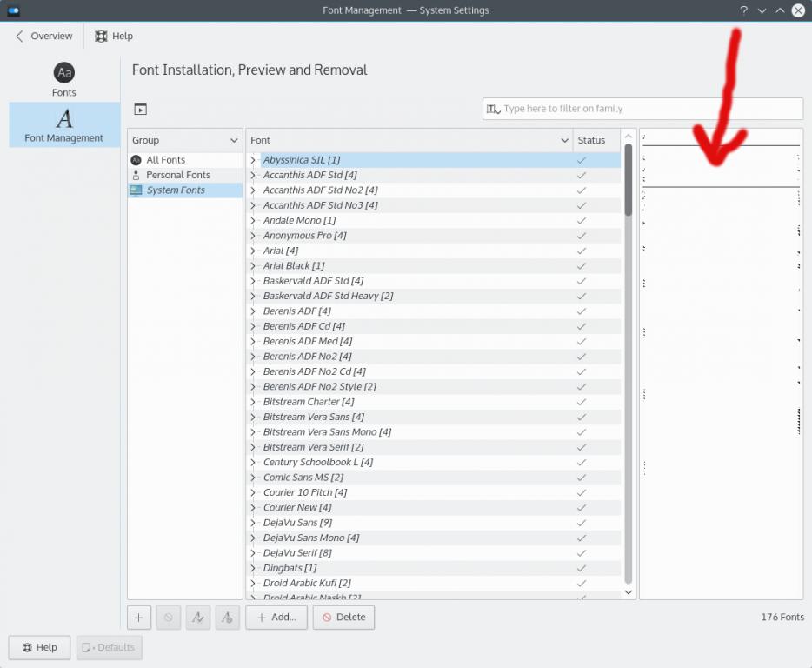Click the back arrow next to Overview
Image resolution: width=812 pixels, height=668 pixels.
[20, 37]
